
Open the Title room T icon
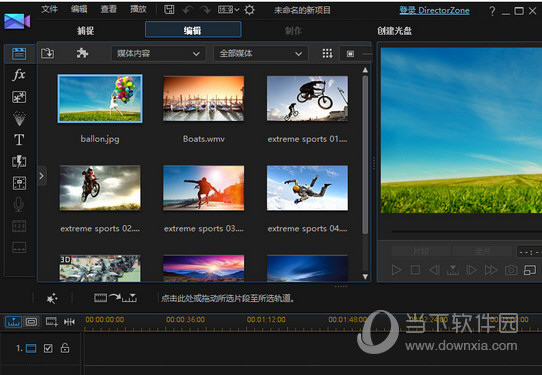tap(19, 140)
